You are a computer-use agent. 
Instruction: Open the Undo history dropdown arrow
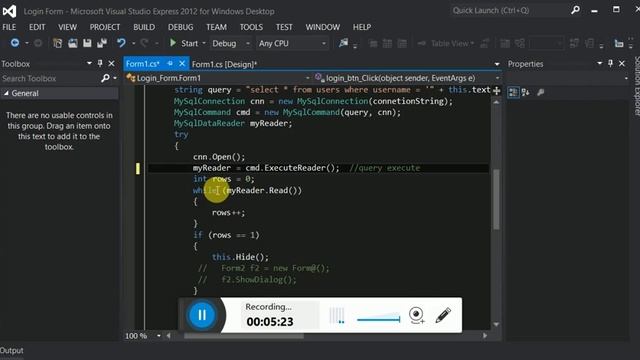click(x=133, y=43)
